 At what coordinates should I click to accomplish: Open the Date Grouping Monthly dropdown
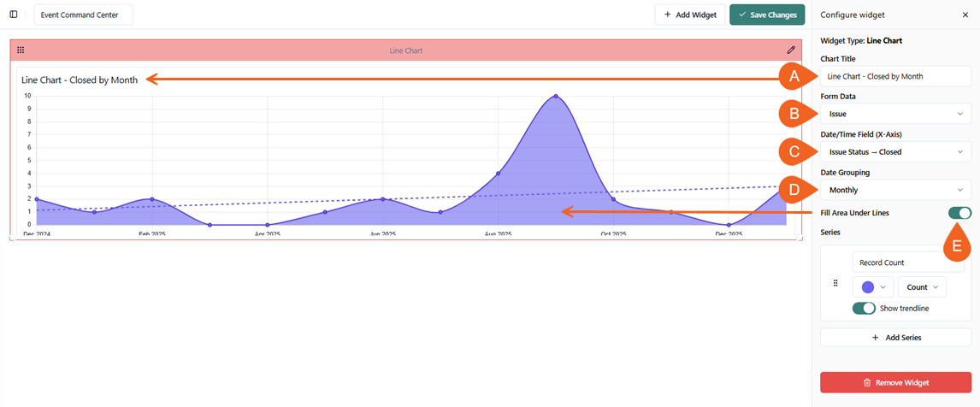(x=895, y=190)
